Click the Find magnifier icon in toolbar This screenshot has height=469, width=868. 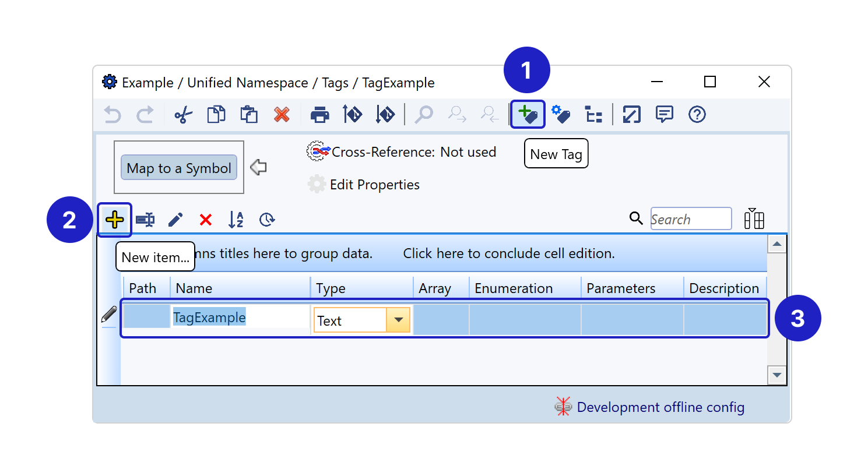point(424,115)
